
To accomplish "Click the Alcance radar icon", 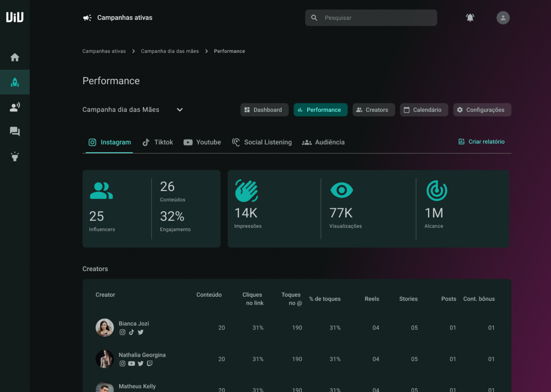I will coord(437,191).
